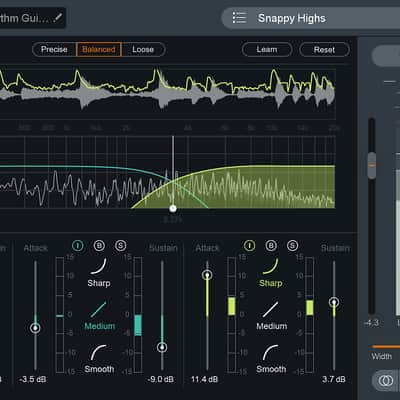The image size is (400, 400).
Task: Click the teal band Attack slider handle
Action: (x=35, y=328)
